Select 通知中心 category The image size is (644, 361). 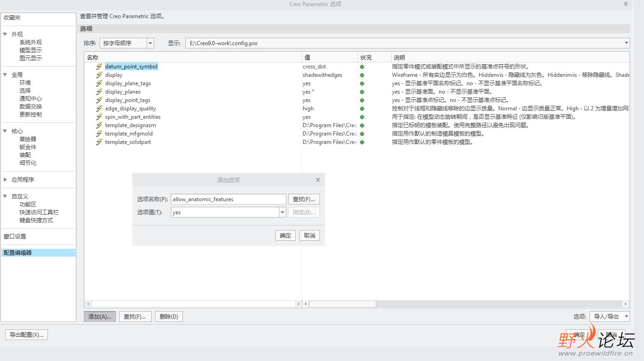click(x=31, y=98)
